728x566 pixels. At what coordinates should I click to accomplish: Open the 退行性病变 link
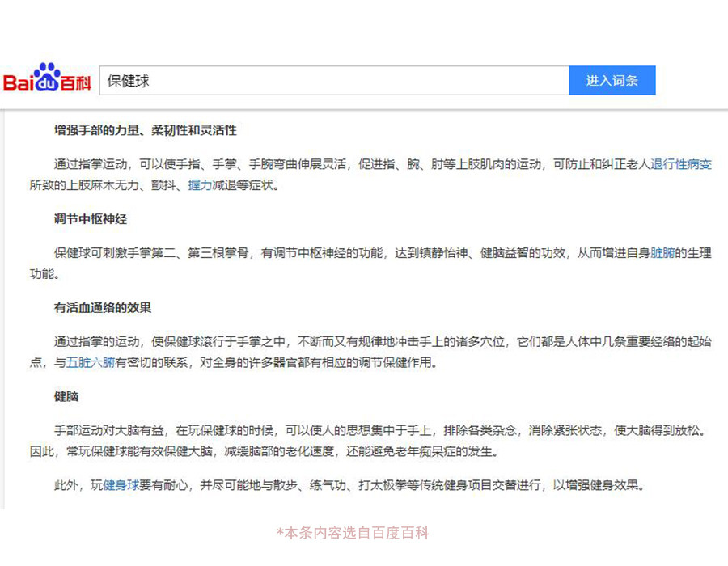[680, 164]
